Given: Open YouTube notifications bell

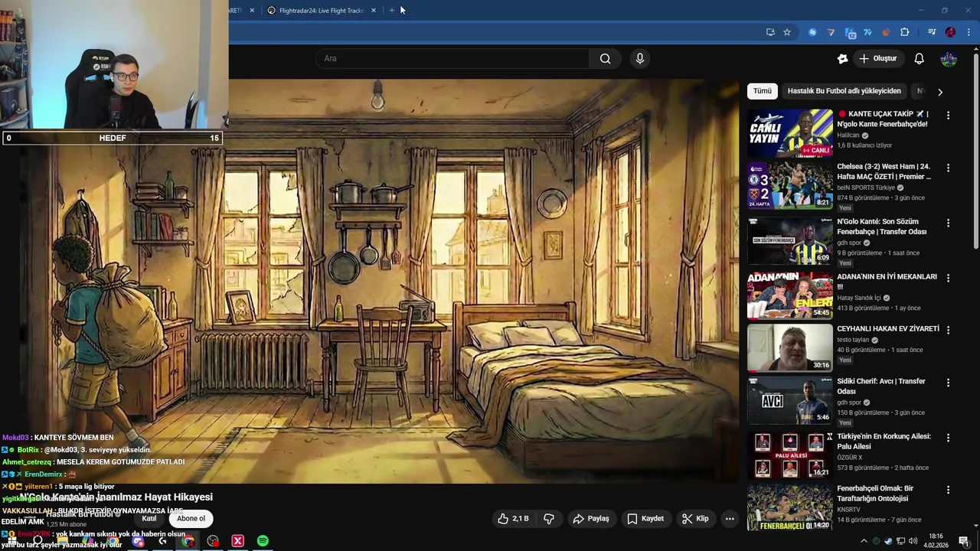Looking at the screenshot, I should 919,58.
